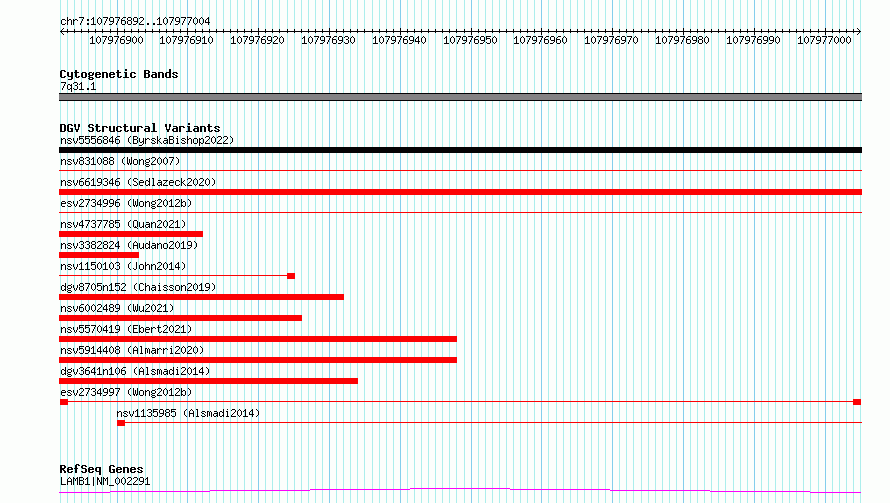Image resolution: width=890 pixels, height=503 pixels.
Task: Click the red bar under nsv5914408
Action: (x=258, y=360)
